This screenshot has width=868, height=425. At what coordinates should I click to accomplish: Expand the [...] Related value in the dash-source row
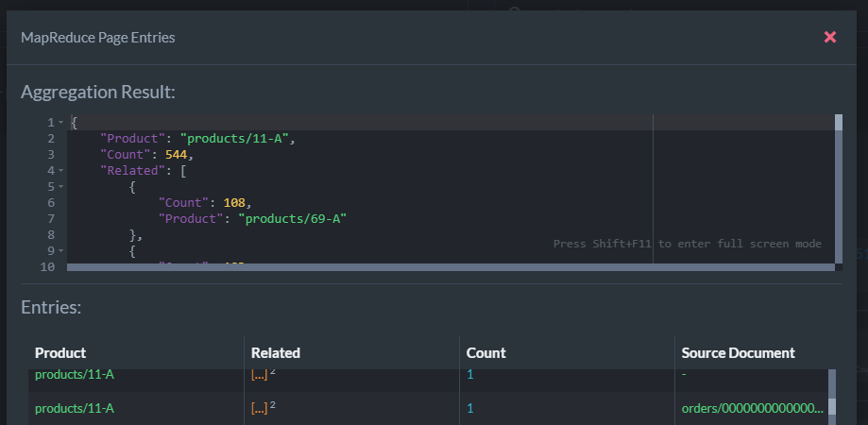tap(259, 375)
